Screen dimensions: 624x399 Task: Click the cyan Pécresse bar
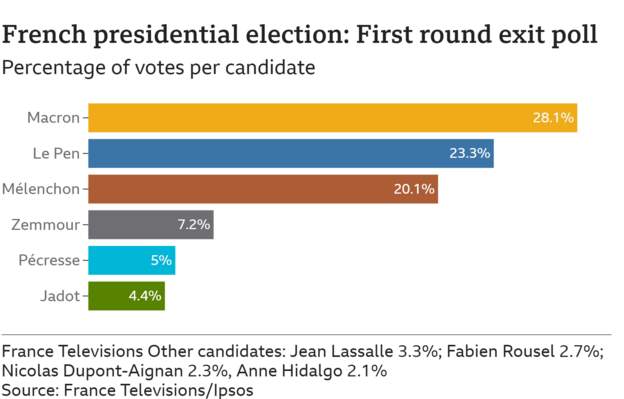point(132,260)
